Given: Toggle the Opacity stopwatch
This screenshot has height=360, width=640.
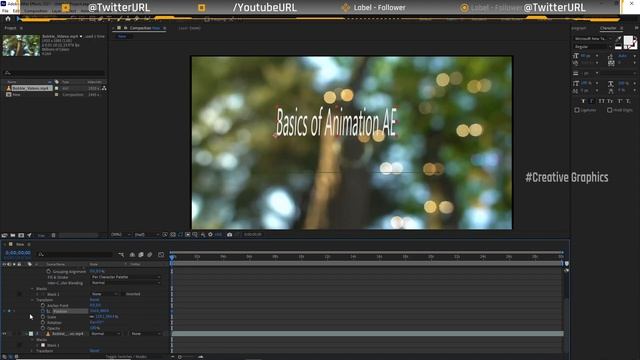Looking at the screenshot, I should pyautogui.click(x=43, y=328).
